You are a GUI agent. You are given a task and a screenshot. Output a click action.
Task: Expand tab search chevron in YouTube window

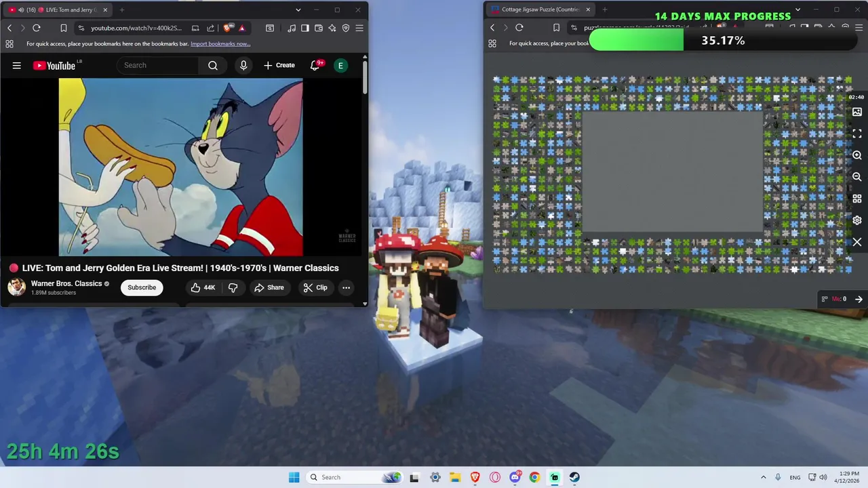(x=298, y=9)
